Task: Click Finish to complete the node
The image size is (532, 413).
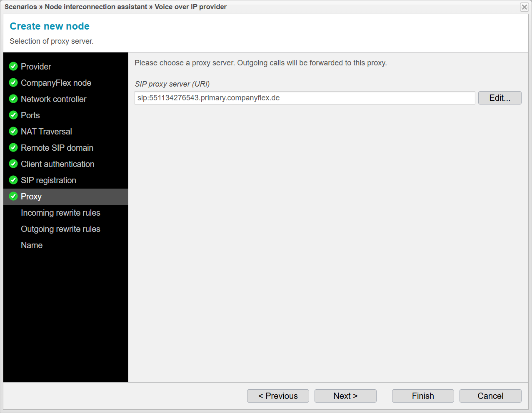Action: 423,396
